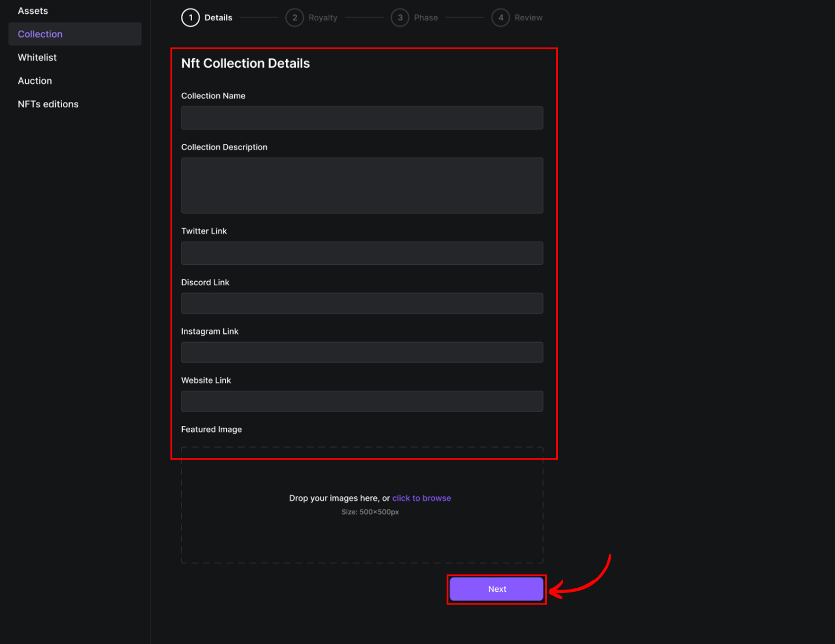The image size is (835, 644).
Task: Select Collection in the sidebar
Action: coord(40,34)
